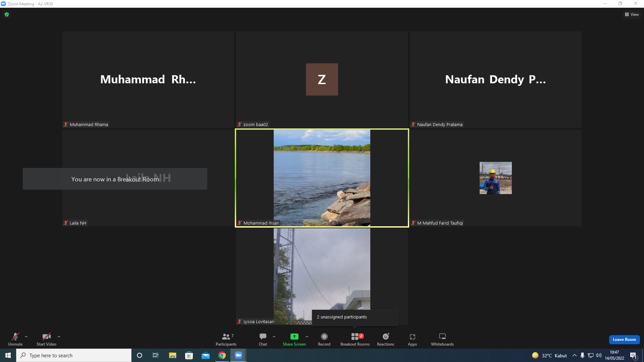This screenshot has height=362, width=644.
Task: Open Whiteboards
Action: [x=442, y=339]
